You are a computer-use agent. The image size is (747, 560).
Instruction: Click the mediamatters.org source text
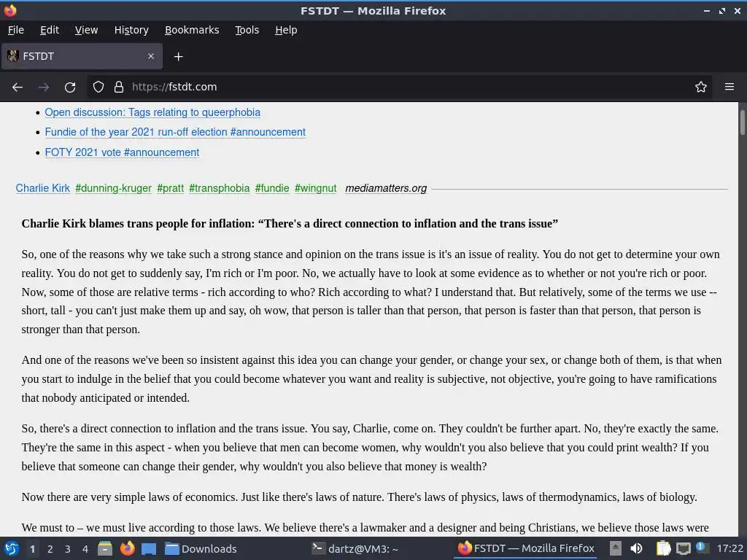(386, 188)
